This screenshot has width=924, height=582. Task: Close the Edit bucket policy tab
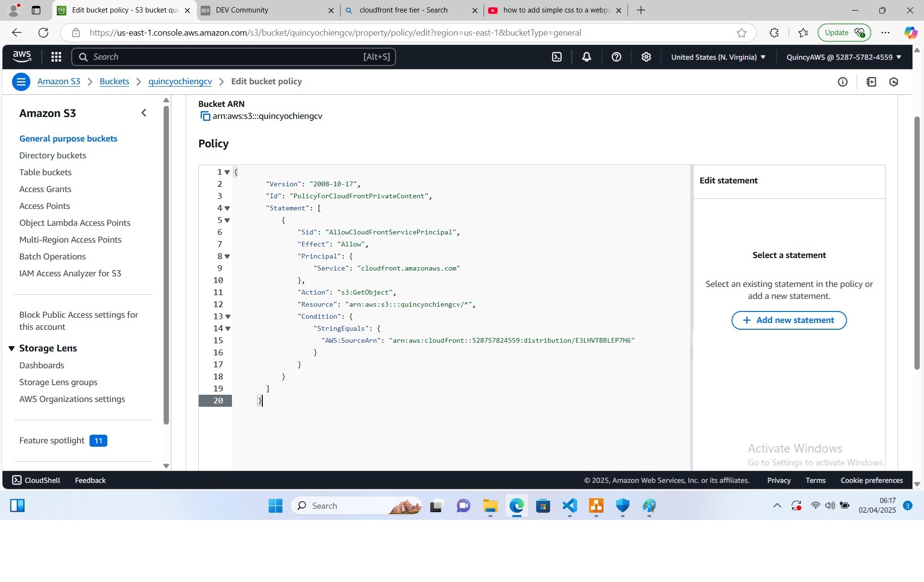click(x=187, y=10)
